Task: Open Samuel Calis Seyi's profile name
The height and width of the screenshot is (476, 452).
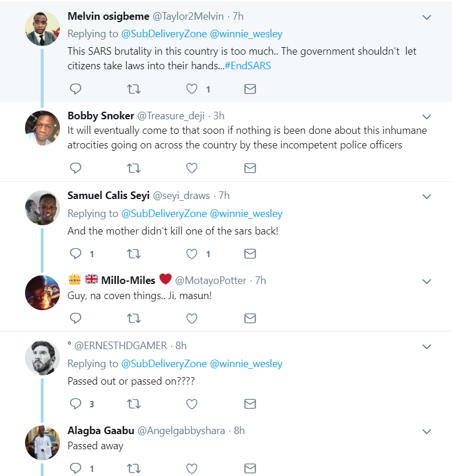Action: pos(108,195)
